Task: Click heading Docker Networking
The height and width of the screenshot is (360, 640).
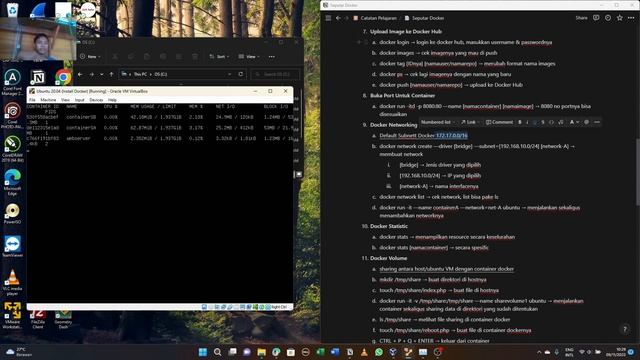Action: tap(393, 125)
